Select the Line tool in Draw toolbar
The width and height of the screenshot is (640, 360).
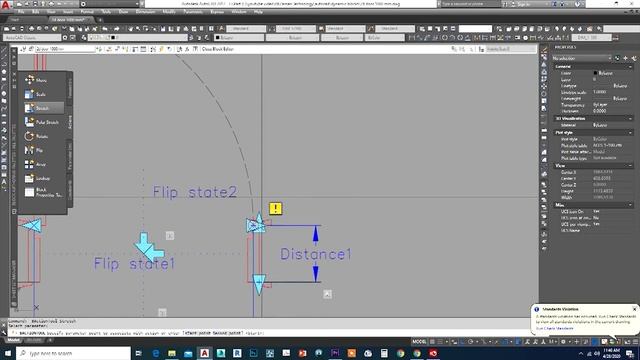(4, 50)
